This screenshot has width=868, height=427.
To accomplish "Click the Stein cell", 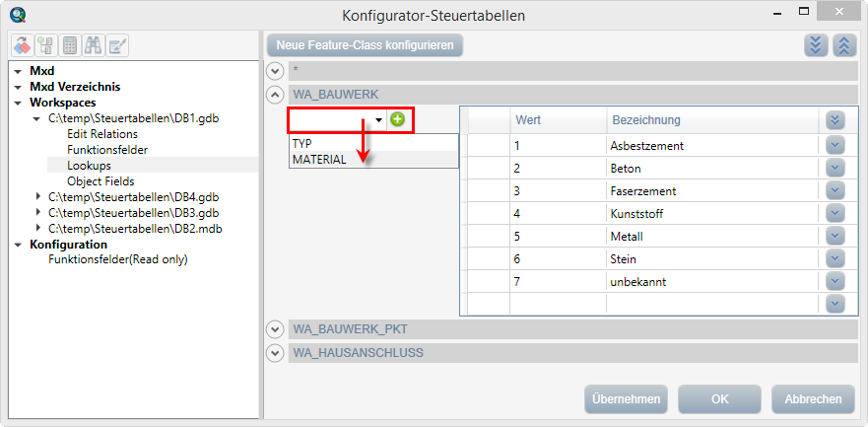I will coord(712,259).
